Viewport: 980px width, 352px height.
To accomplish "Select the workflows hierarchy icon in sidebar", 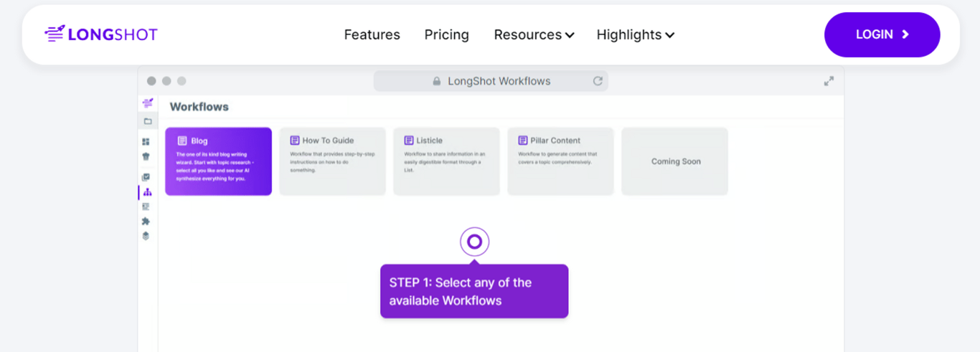I will coord(147,192).
